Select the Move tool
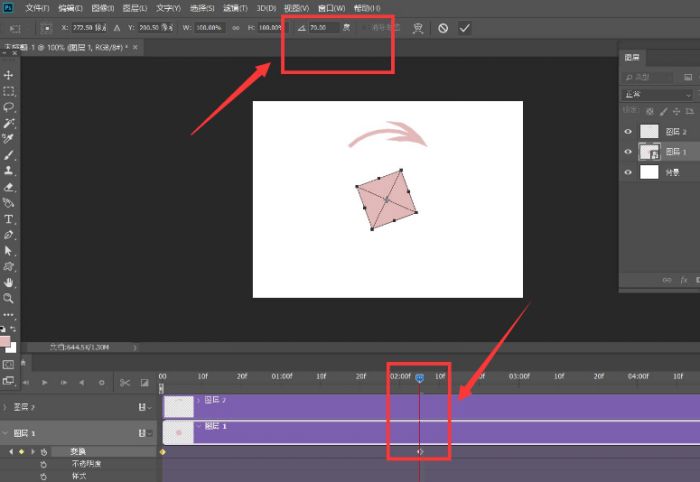Screen dimensions: 700x482 [9, 76]
